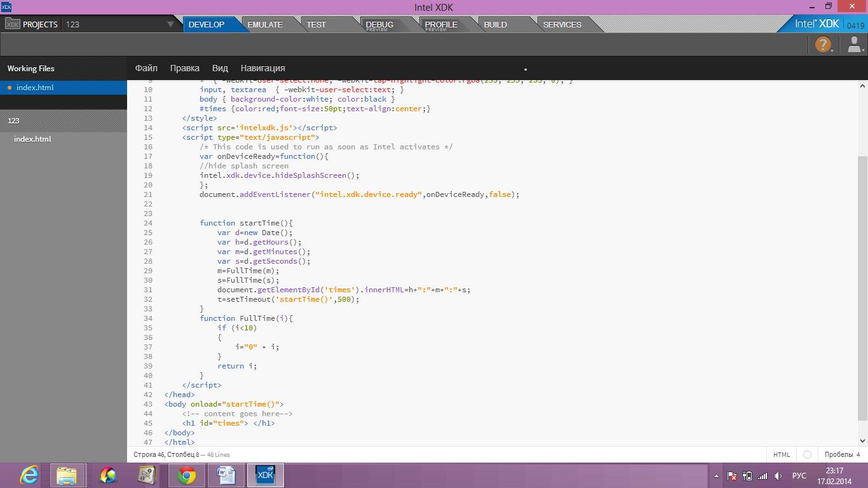This screenshot has height=488, width=868.
Task: Switch to the BUILD tab
Action: pos(496,24)
